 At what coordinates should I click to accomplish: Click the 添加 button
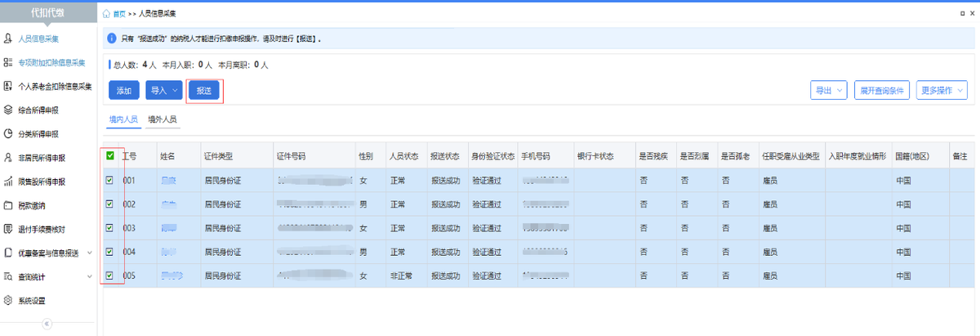point(123,91)
